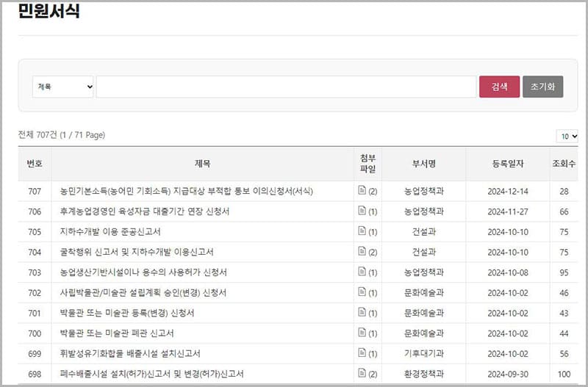Click inside the search text field

[x=286, y=87]
